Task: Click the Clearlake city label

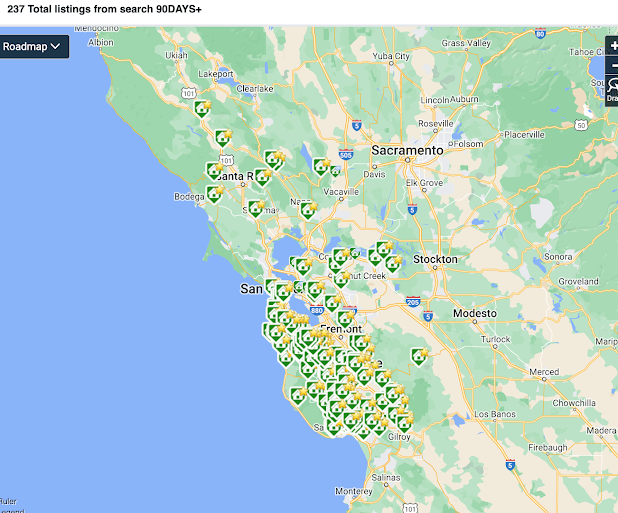Action: coord(255,89)
